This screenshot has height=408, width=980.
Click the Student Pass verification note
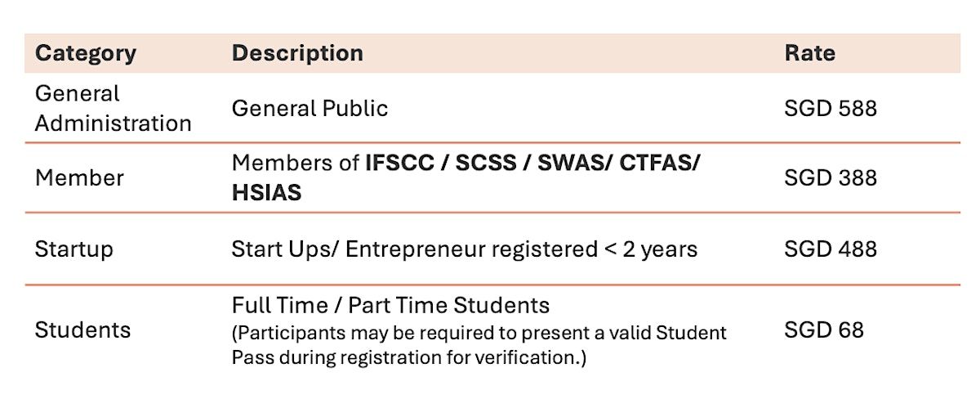(x=479, y=345)
